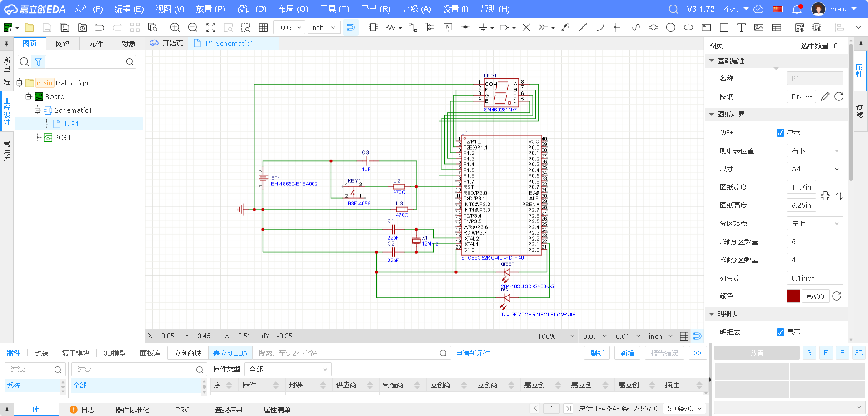Open the notification bell
This screenshot has width=868, height=416.
[x=797, y=9]
